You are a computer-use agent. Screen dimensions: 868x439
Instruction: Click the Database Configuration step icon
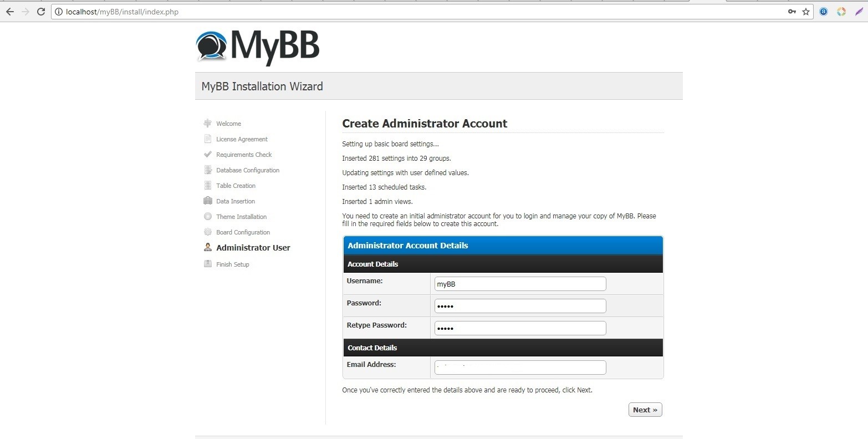click(208, 170)
